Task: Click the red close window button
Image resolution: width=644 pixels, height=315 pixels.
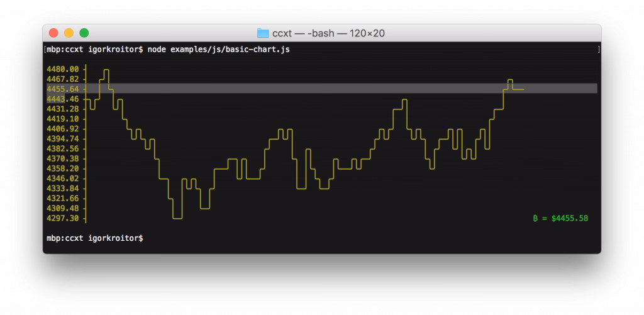Action: pyautogui.click(x=53, y=33)
